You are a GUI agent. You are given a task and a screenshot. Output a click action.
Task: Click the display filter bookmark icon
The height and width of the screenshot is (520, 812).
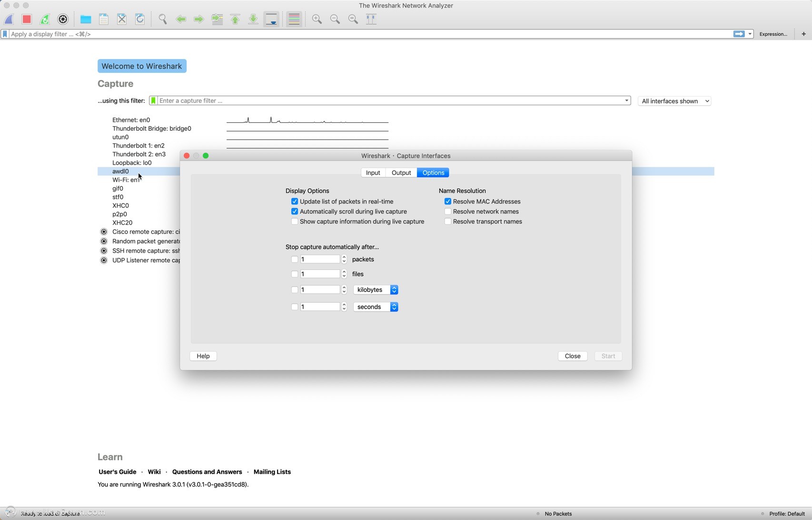[5, 34]
